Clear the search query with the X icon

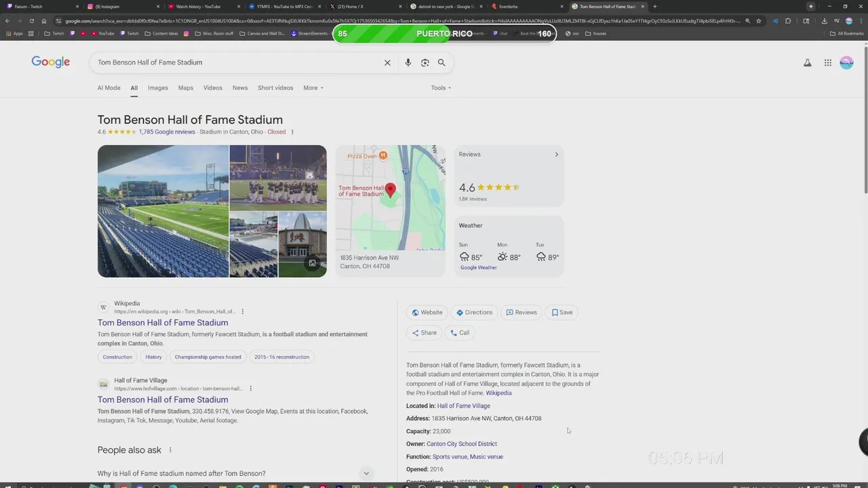click(x=387, y=62)
